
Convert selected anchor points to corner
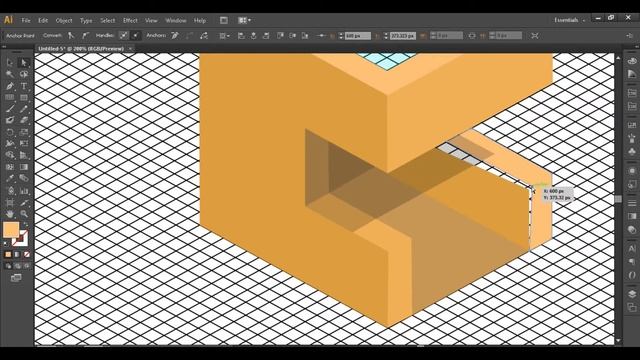71,36
